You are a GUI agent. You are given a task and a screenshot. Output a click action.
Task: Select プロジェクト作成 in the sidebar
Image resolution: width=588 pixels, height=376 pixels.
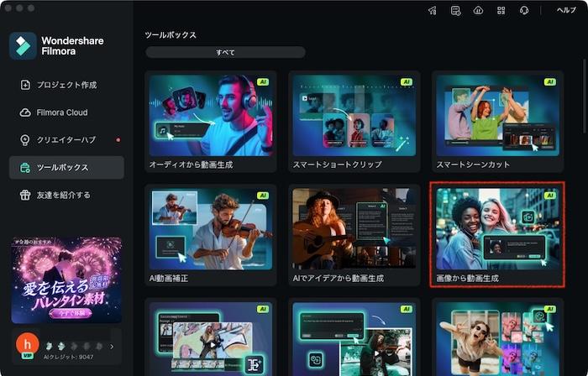66,85
